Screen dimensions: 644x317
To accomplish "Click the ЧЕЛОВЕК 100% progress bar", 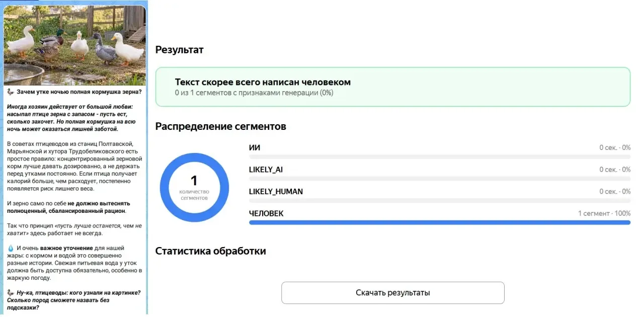I will [x=440, y=222].
